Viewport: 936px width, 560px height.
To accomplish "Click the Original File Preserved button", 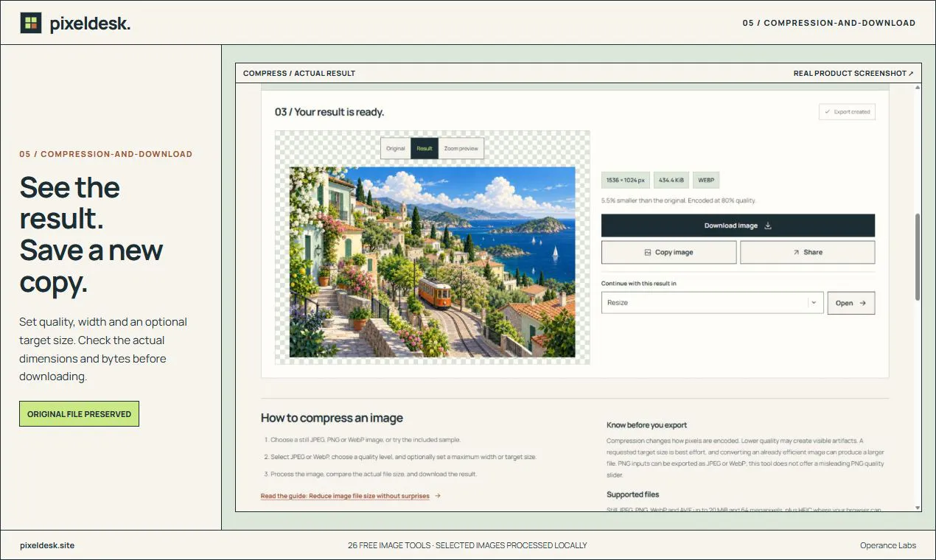I will coord(79,414).
